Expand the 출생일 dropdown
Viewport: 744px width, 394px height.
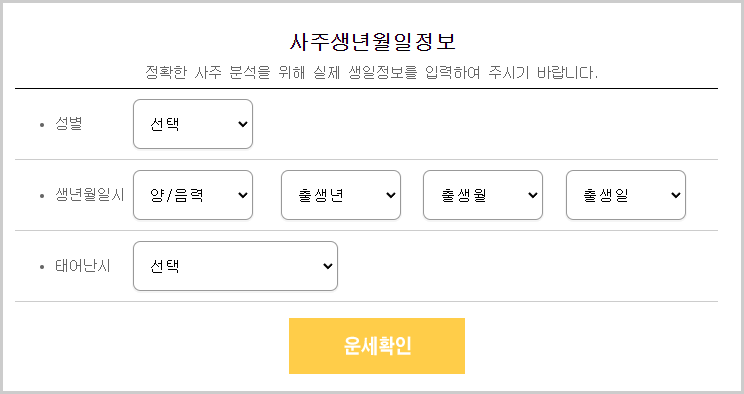click(626, 195)
